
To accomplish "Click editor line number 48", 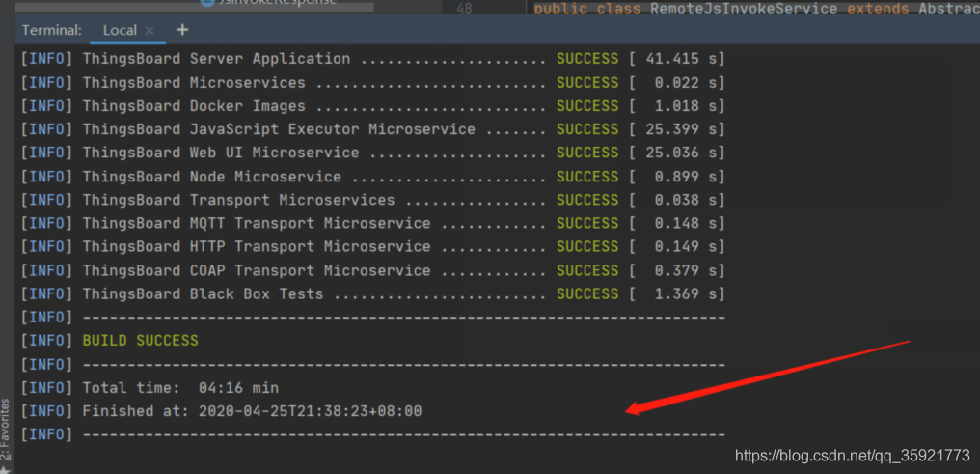I will [x=464, y=8].
